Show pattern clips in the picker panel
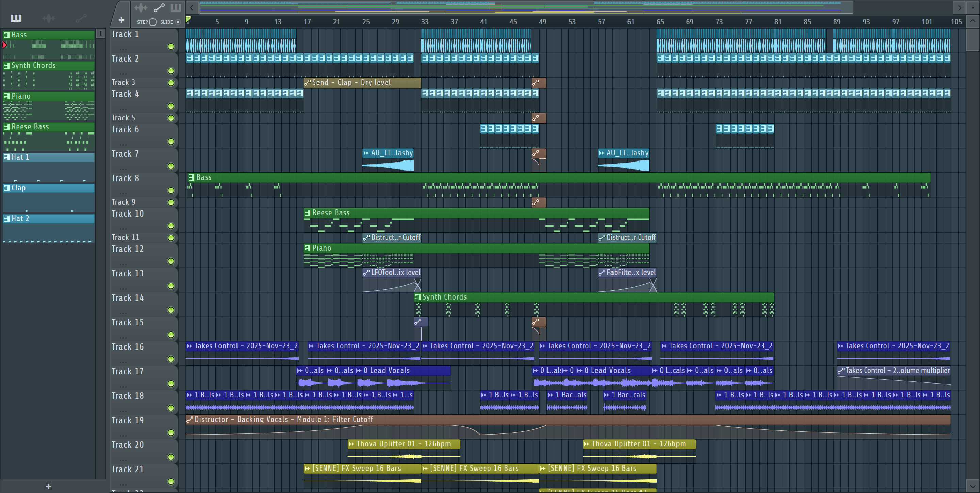This screenshot has height=493, width=980. click(16, 18)
